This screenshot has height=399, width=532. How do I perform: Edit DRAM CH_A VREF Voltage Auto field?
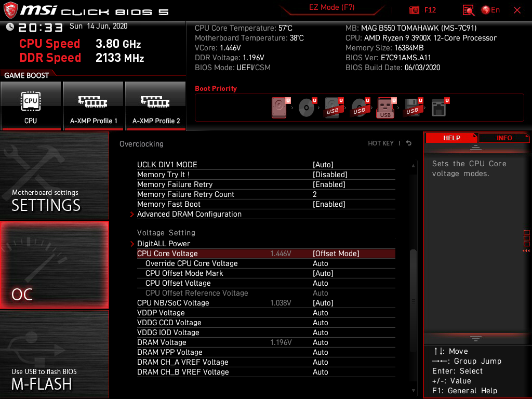320,362
